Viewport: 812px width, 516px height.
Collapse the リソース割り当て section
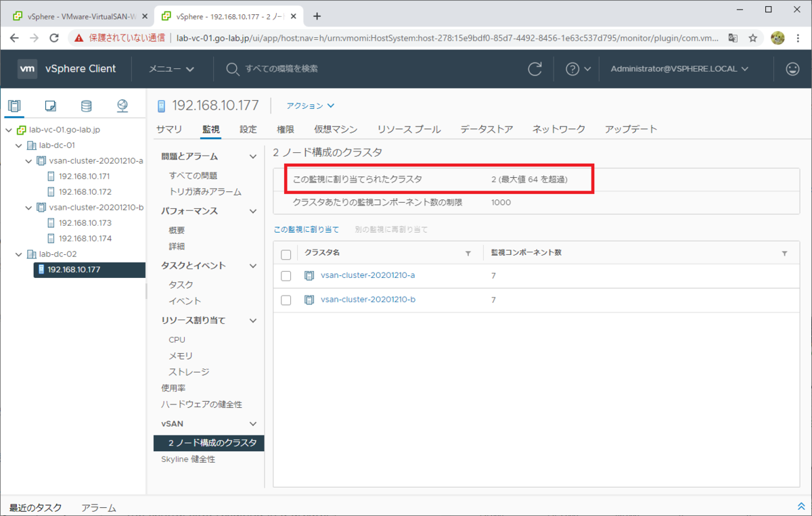[253, 321]
